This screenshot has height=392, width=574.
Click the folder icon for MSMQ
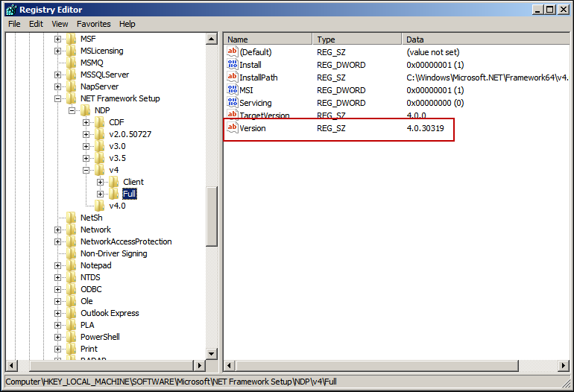[72, 63]
